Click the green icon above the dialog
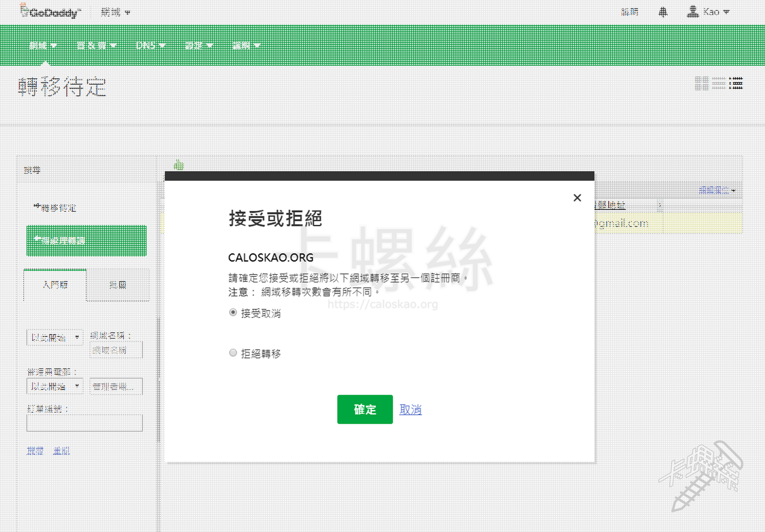The image size is (765, 532). (179, 165)
